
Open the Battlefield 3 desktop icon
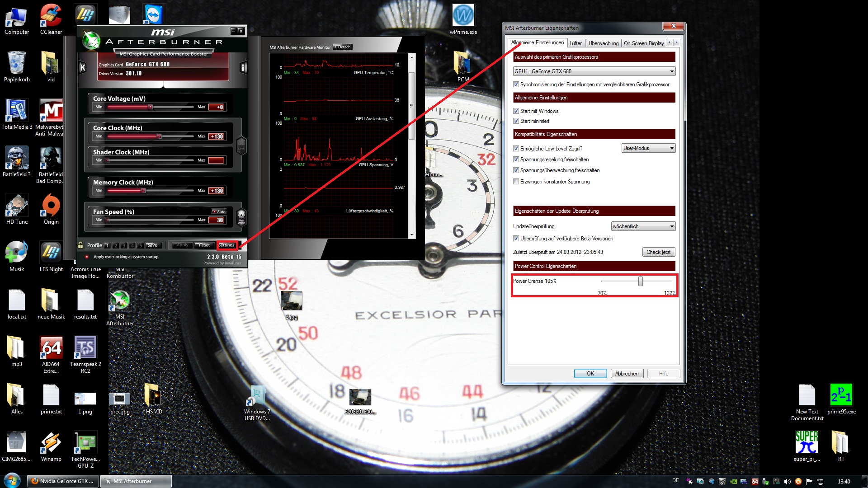coord(17,162)
